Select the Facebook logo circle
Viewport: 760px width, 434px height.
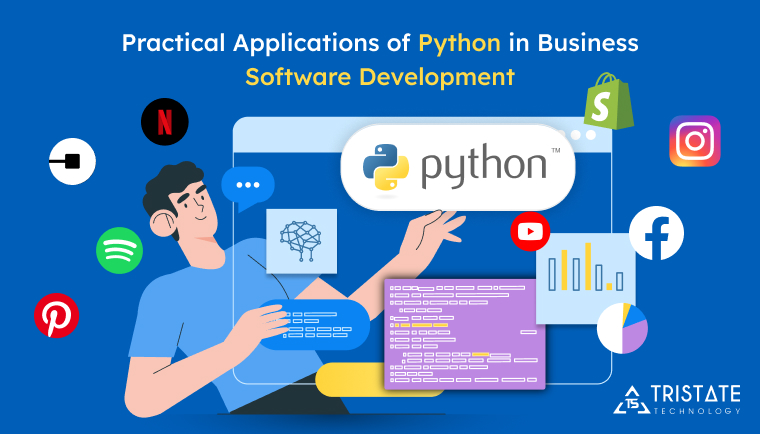(656, 233)
